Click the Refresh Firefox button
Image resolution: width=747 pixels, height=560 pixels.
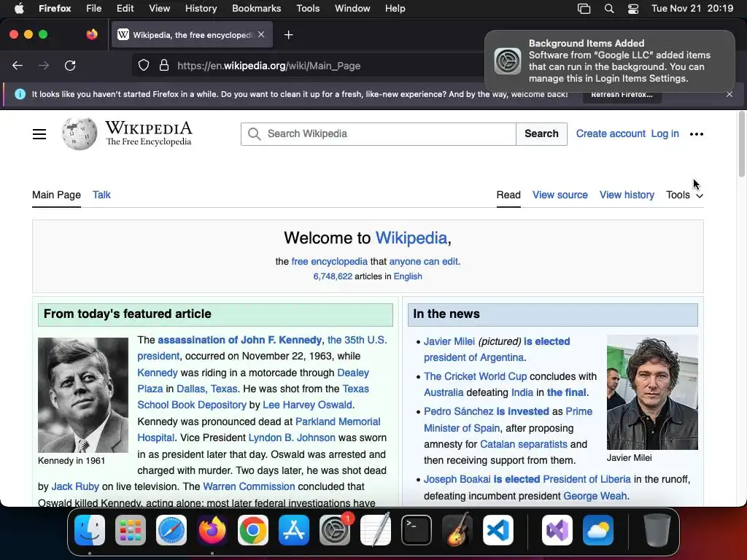[622, 94]
